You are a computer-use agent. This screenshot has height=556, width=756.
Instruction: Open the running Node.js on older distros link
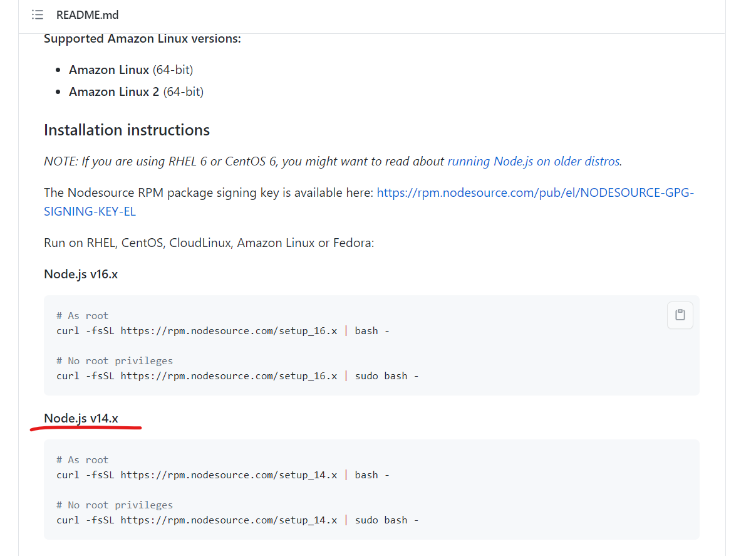(x=534, y=161)
